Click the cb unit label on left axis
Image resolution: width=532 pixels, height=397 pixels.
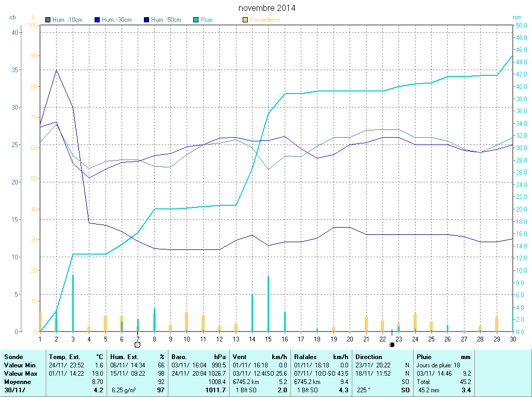[12, 17]
